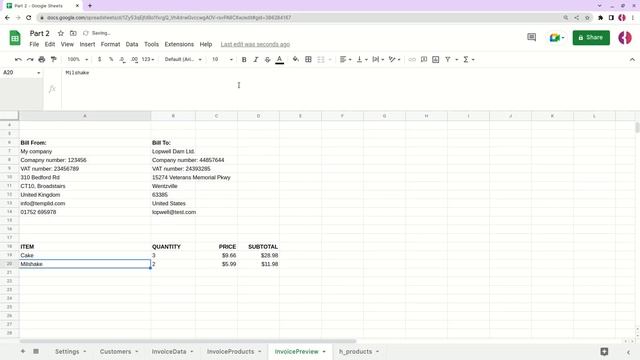Star the Part 2 document

point(61,33)
